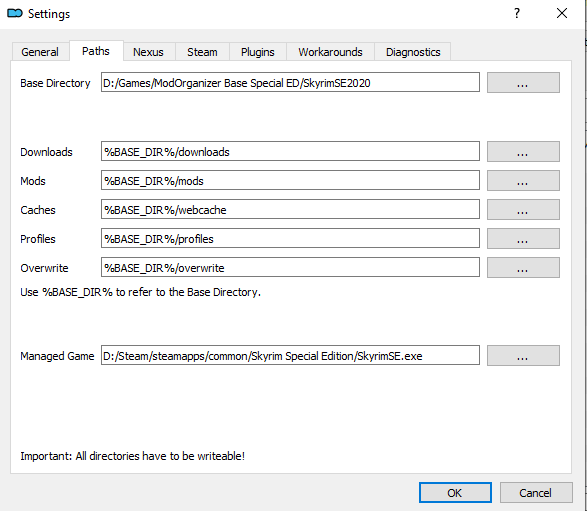Click the 'Overwrite' label
Viewport: 587px width, 511px height.
coord(44,268)
